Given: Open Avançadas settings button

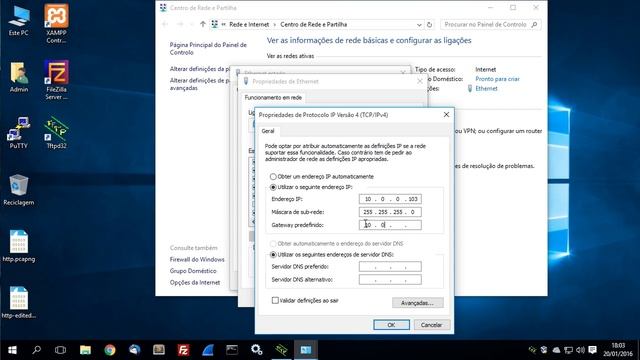Looking at the screenshot, I should click(x=417, y=303).
